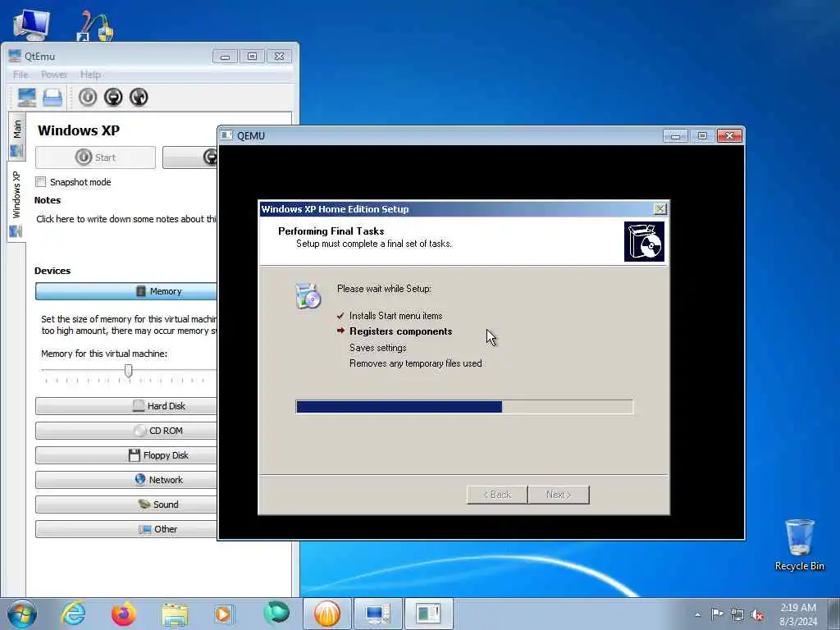Switch to the QEMU window taskbar icon

click(x=428, y=614)
